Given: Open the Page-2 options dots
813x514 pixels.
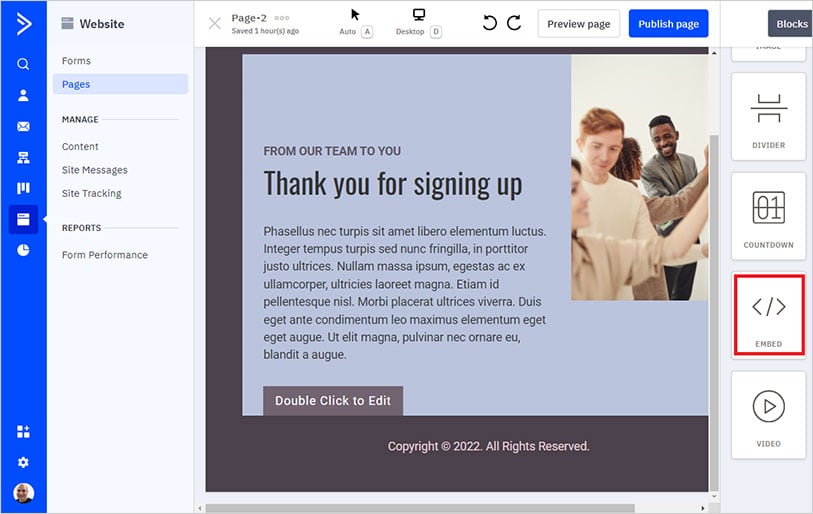Looking at the screenshot, I should click(x=282, y=18).
